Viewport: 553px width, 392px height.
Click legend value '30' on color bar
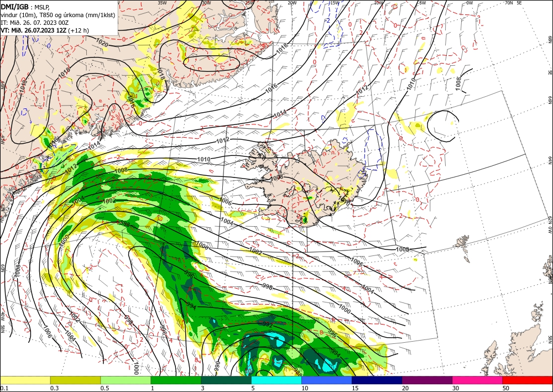(x=456, y=388)
